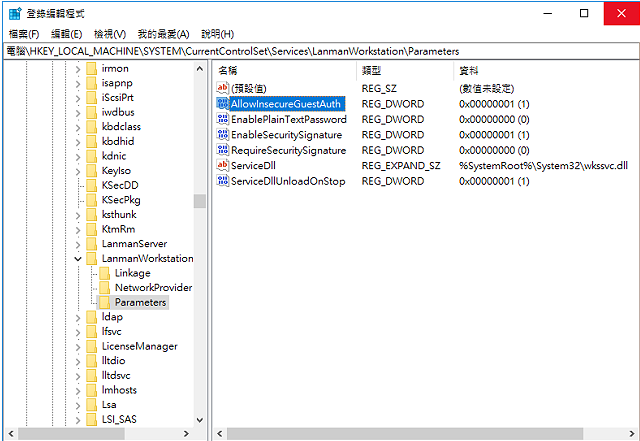Expand the ldap tree node
This screenshot has width=640, height=441.
(x=78, y=317)
